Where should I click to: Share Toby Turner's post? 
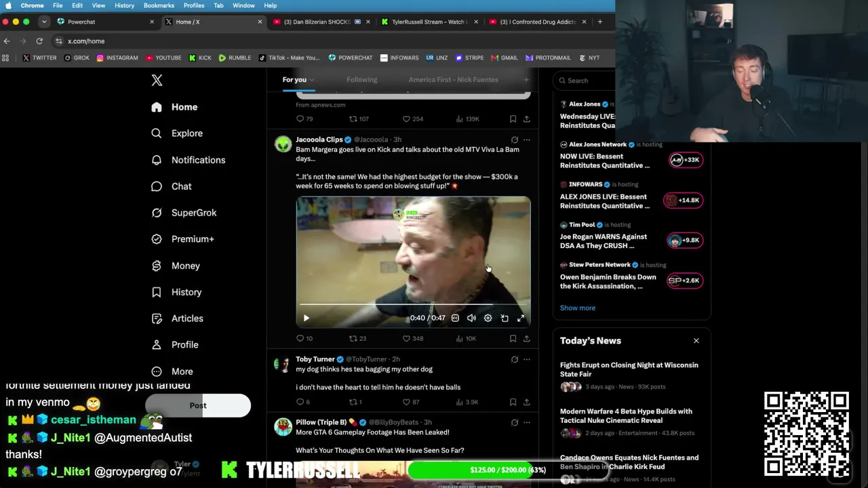point(526,402)
